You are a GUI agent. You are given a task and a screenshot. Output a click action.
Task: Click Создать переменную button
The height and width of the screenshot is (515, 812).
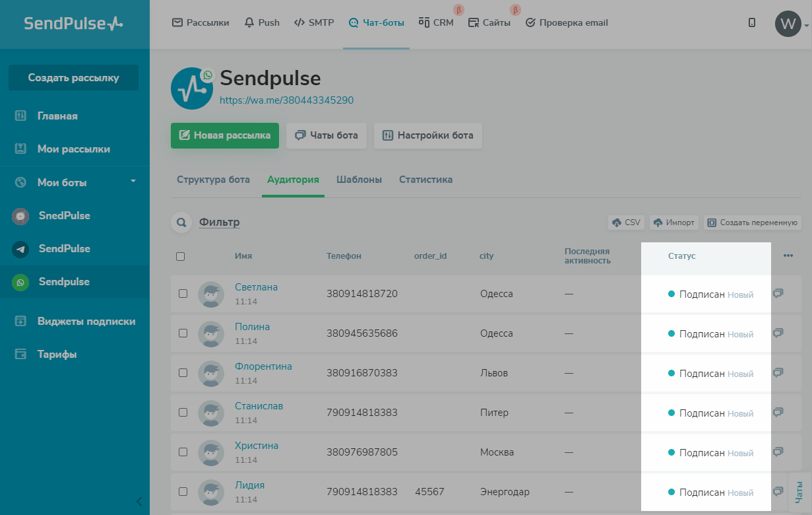coord(753,223)
